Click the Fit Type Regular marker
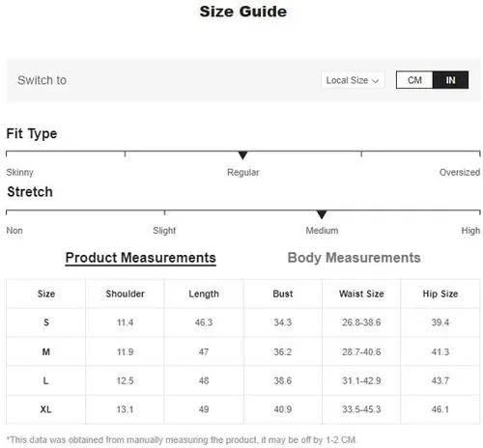Image resolution: width=483 pixels, height=448 pixels. [x=242, y=155]
